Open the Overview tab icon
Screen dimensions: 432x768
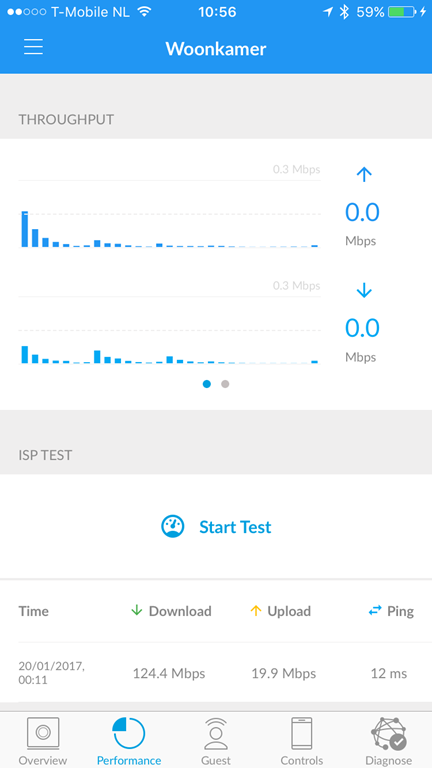[43, 734]
